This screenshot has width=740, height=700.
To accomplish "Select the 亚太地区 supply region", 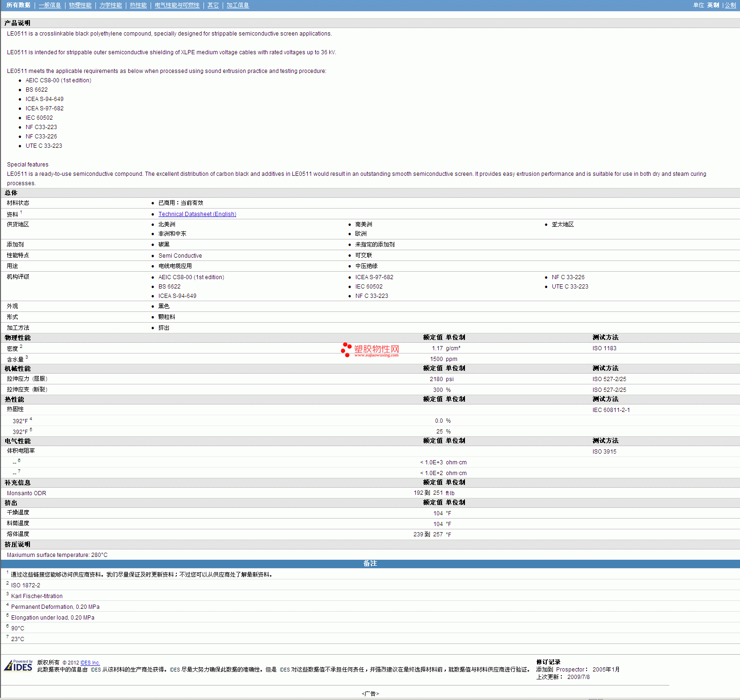I will click(563, 224).
